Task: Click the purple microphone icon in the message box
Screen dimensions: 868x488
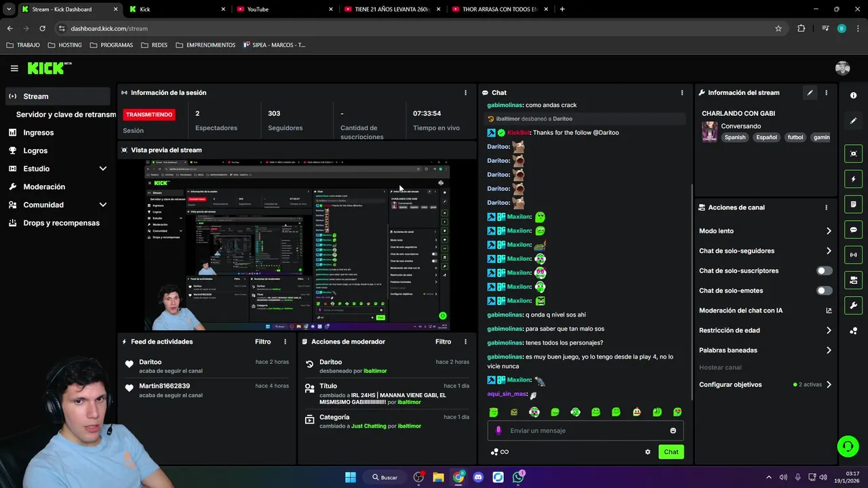Action: 498,430
